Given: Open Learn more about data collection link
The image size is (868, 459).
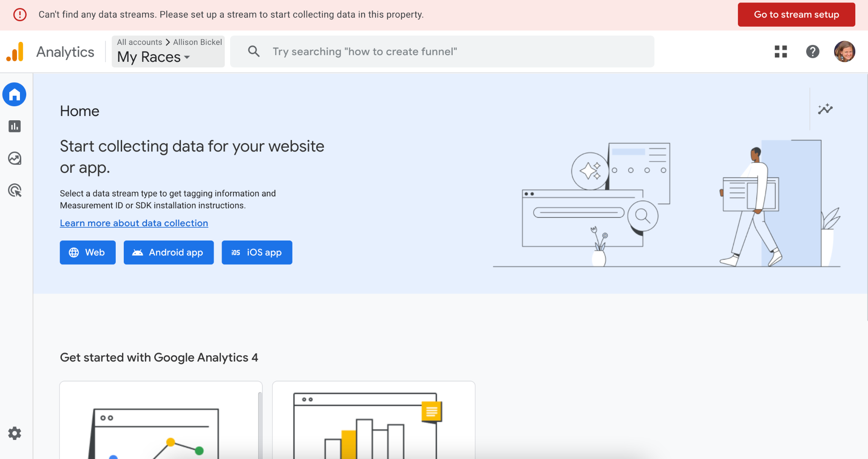Looking at the screenshot, I should (x=134, y=223).
